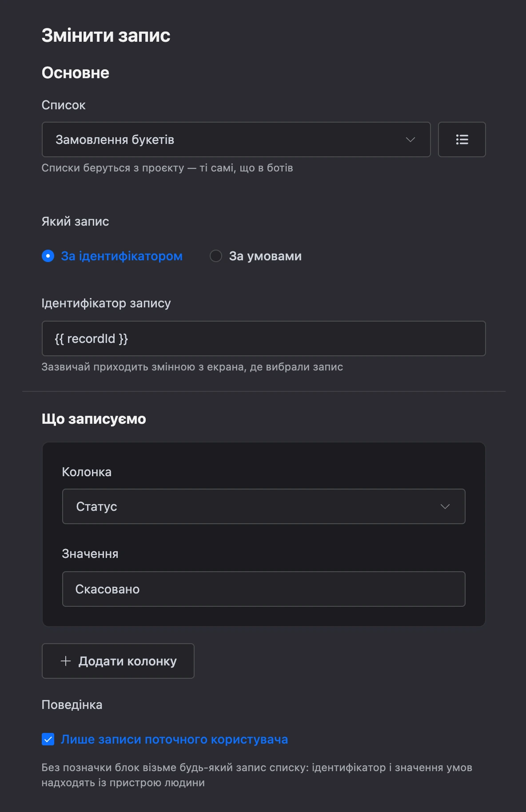The height and width of the screenshot is (812, 526).
Task: Click the Що записуємо section heading
Action: click(94, 419)
